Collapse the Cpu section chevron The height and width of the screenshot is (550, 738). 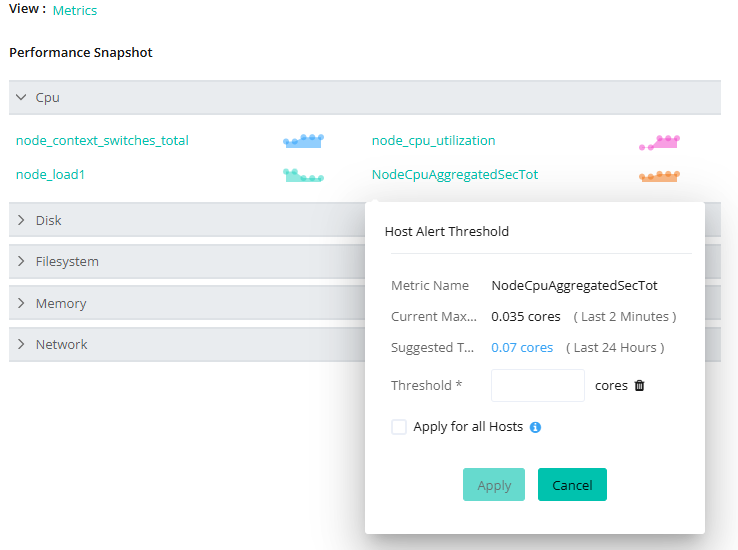point(21,97)
